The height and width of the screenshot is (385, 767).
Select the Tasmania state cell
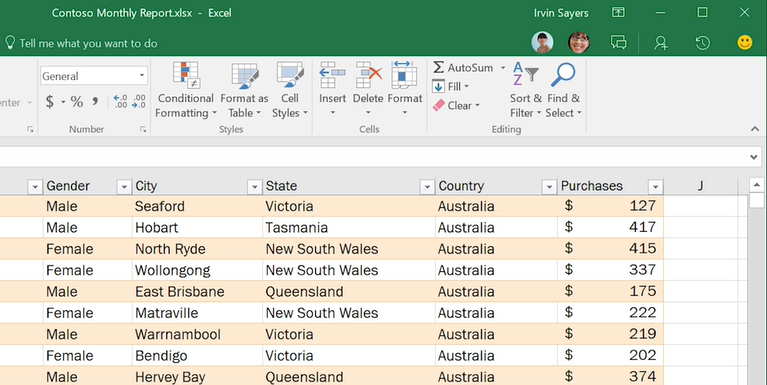(x=349, y=227)
